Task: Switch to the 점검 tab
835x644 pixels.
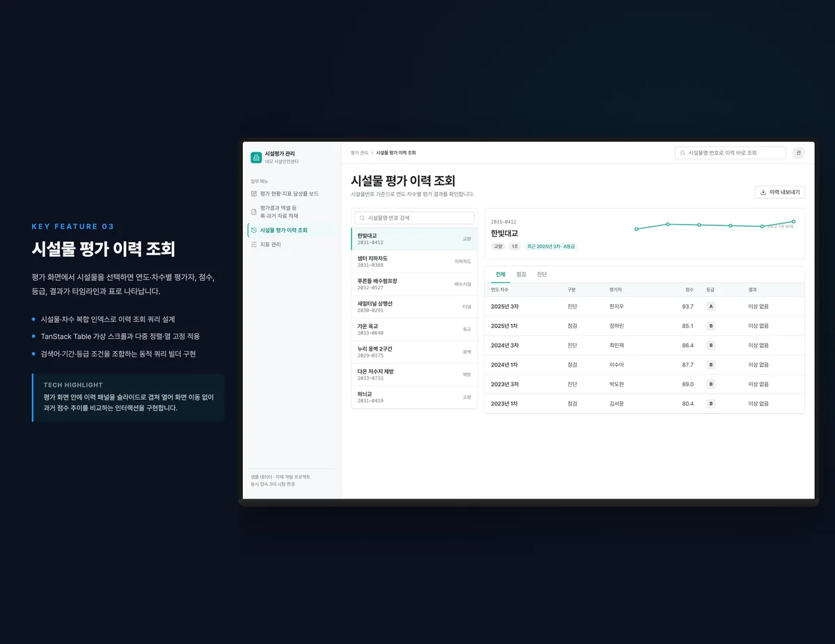Action: (x=521, y=275)
